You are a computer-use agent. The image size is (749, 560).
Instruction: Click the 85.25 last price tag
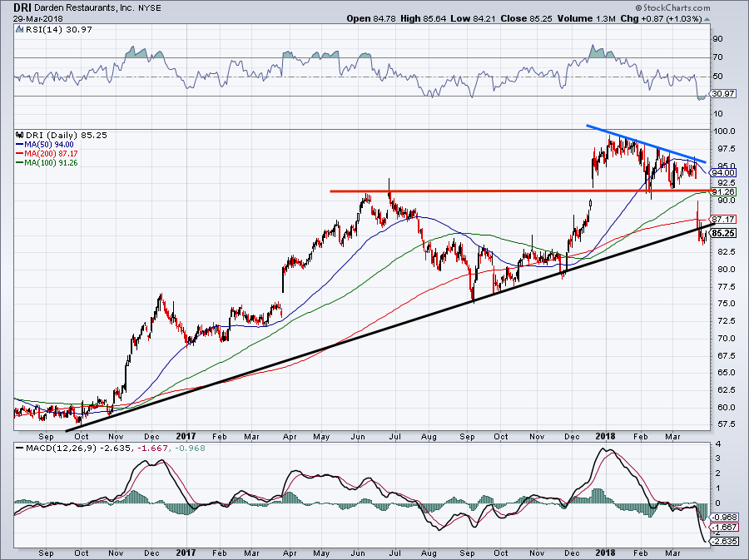coord(722,234)
